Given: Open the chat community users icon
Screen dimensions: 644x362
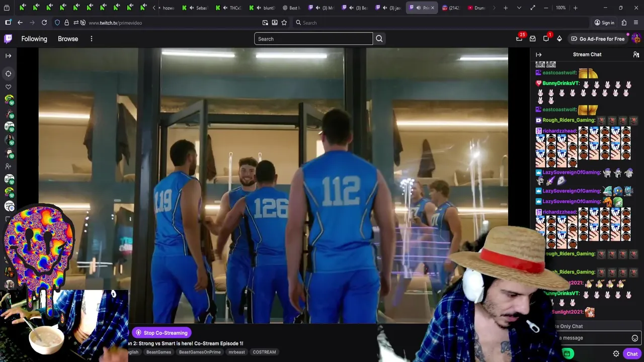Looking at the screenshot, I should pos(636,54).
